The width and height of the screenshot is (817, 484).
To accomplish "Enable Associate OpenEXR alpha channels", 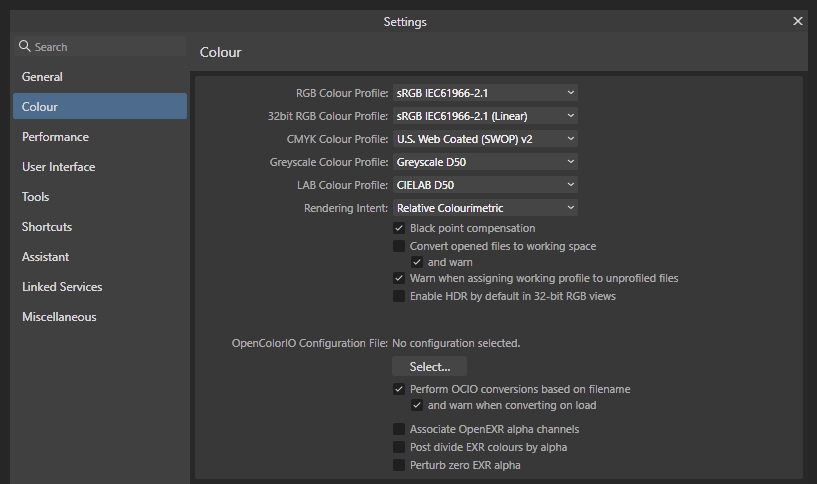I will [399, 429].
